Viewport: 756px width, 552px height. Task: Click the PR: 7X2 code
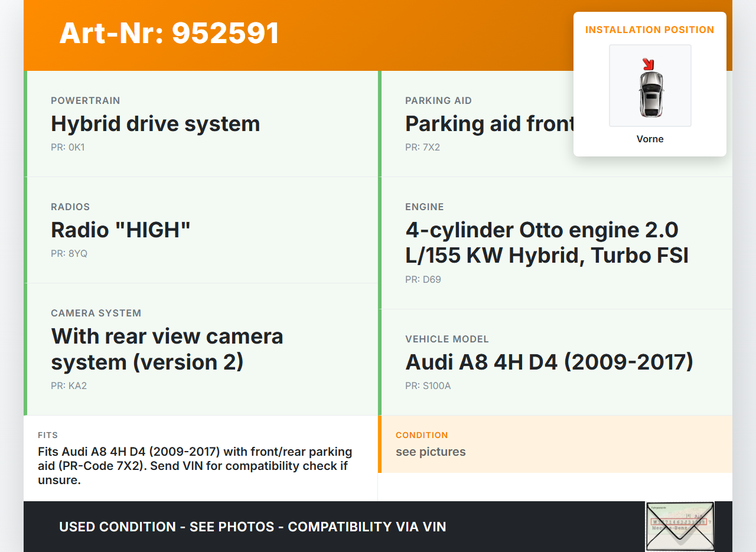422,147
